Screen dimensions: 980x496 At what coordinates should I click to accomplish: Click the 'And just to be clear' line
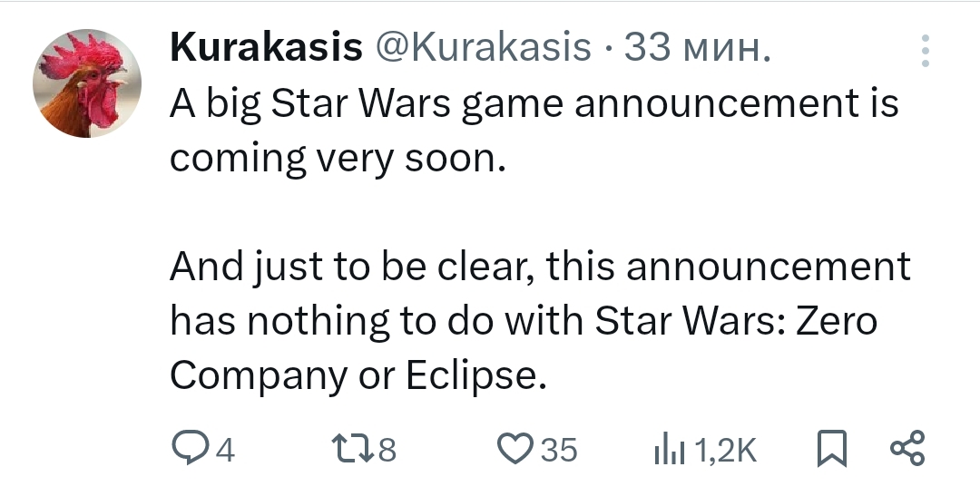pos(540,267)
